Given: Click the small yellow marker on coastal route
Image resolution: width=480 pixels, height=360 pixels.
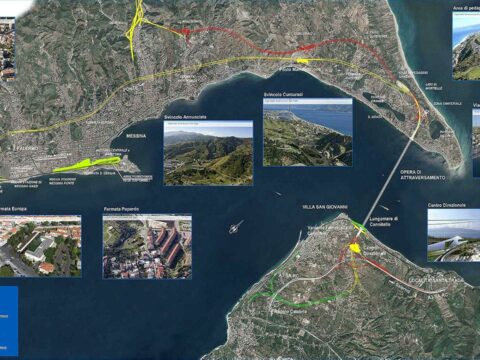Looking at the screenshot, I should (302, 60).
